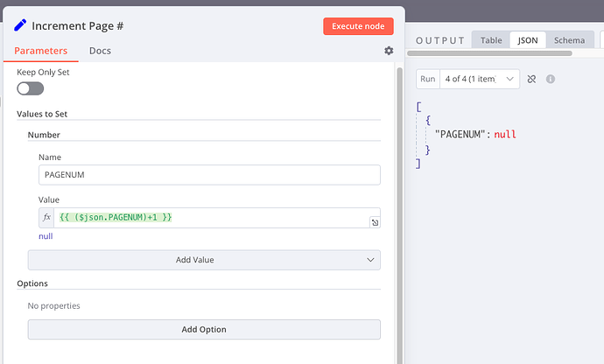Click the info icon in output panel
This screenshot has height=364, width=604.
coord(551,79)
